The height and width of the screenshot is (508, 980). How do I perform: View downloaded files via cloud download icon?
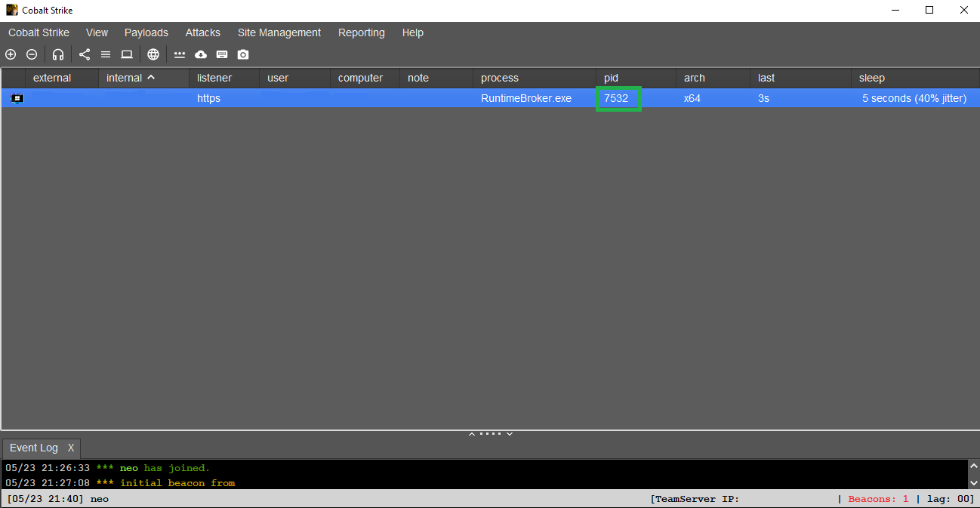[201, 54]
